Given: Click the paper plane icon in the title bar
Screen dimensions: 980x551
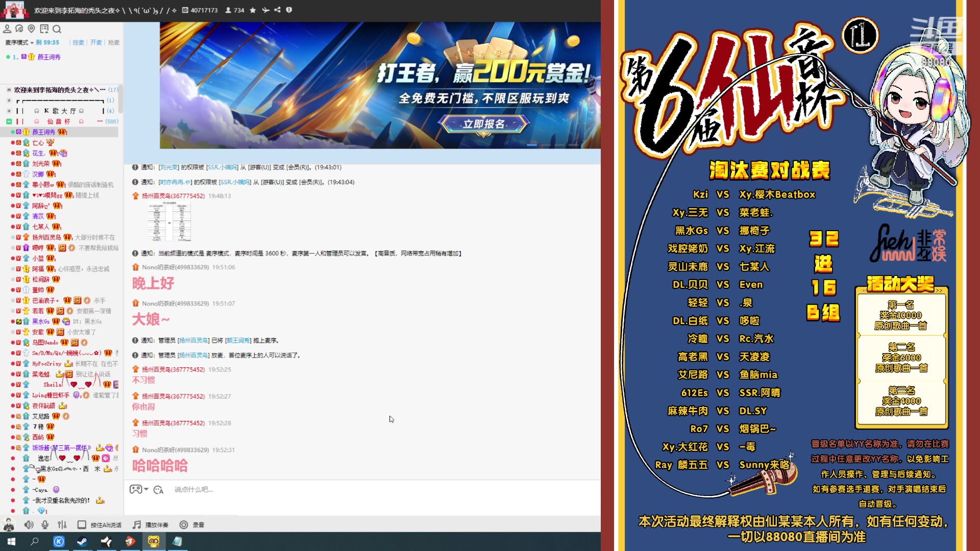Looking at the screenshot, I should pos(265,10).
